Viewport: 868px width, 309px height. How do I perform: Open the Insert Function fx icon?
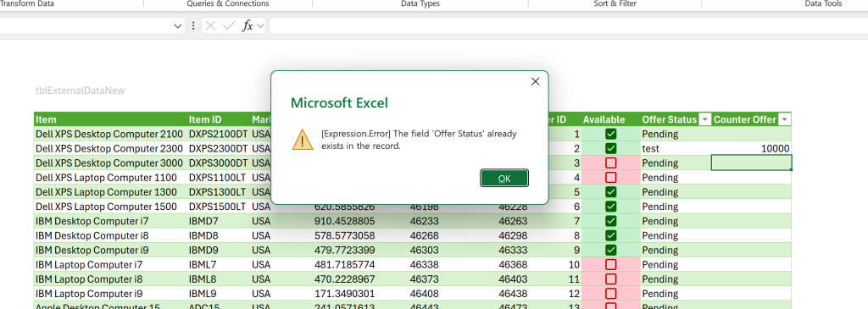(248, 25)
